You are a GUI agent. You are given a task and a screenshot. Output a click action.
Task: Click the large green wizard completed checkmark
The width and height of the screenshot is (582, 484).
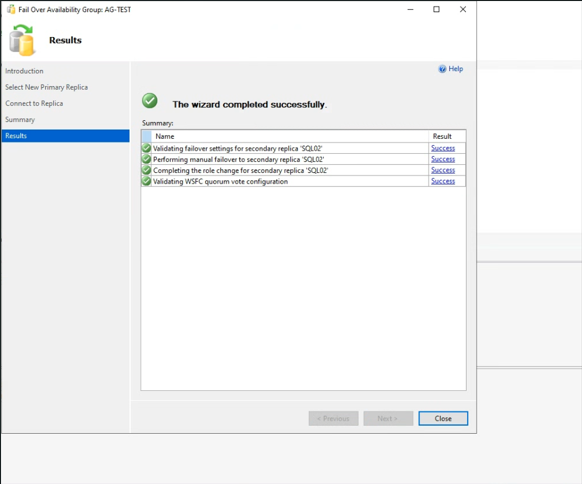pos(150,101)
